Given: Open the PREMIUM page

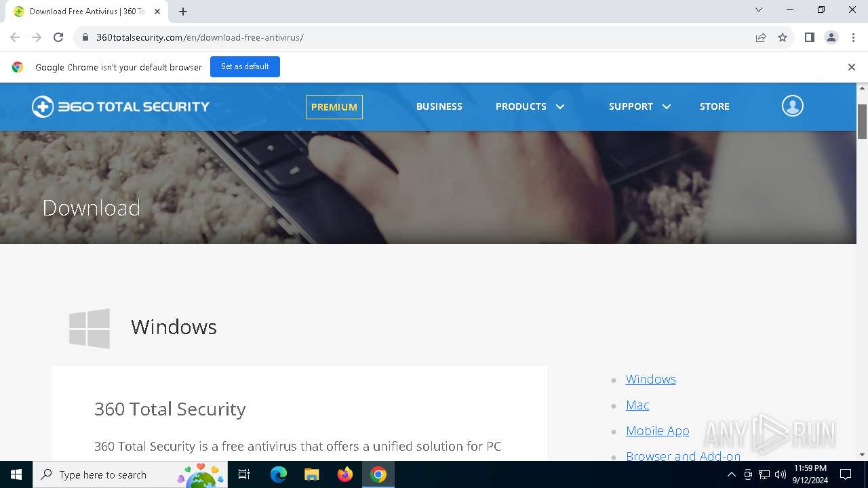Looking at the screenshot, I should click(x=334, y=107).
